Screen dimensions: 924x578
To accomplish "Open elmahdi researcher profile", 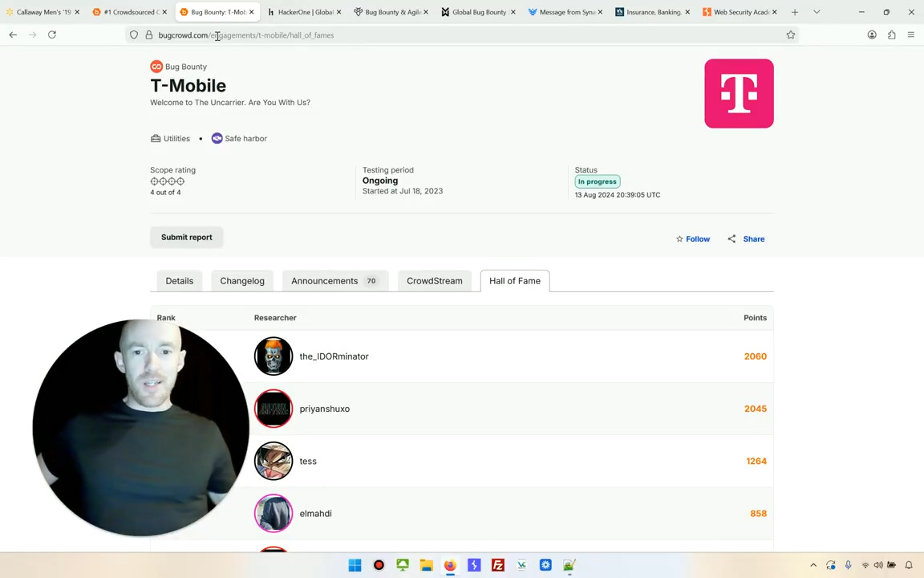I will pos(315,514).
